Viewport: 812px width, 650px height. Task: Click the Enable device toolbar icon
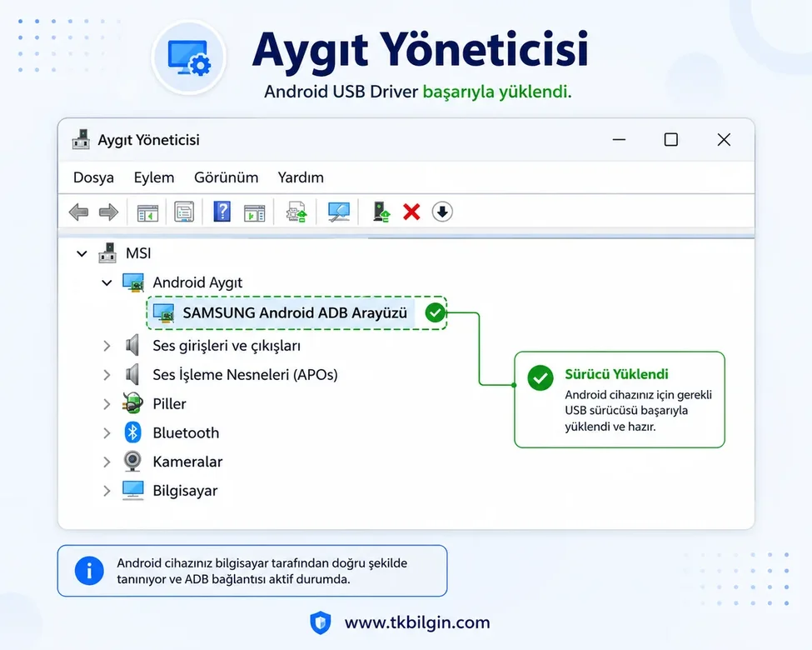(x=381, y=212)
